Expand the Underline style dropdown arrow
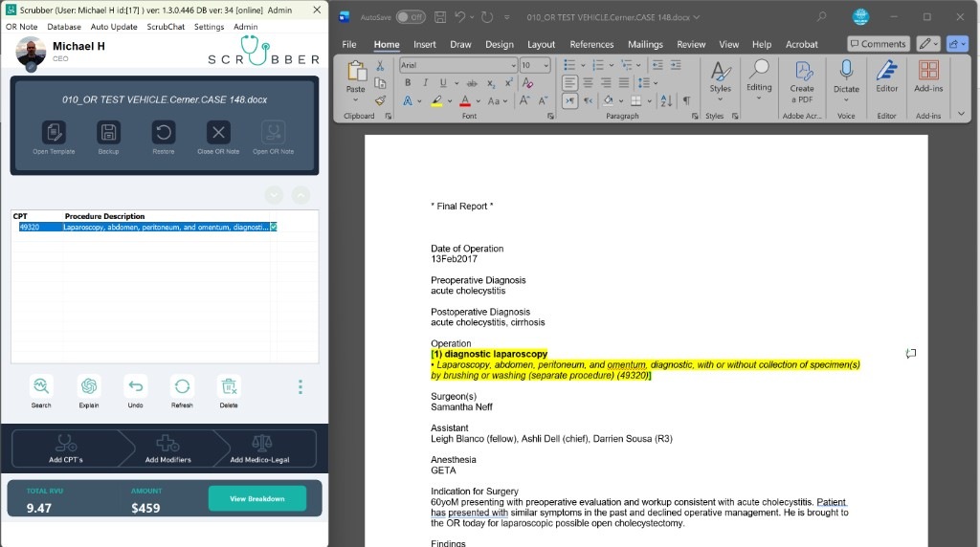This screenshot has height=547, width=980. [x=457, y=83]
